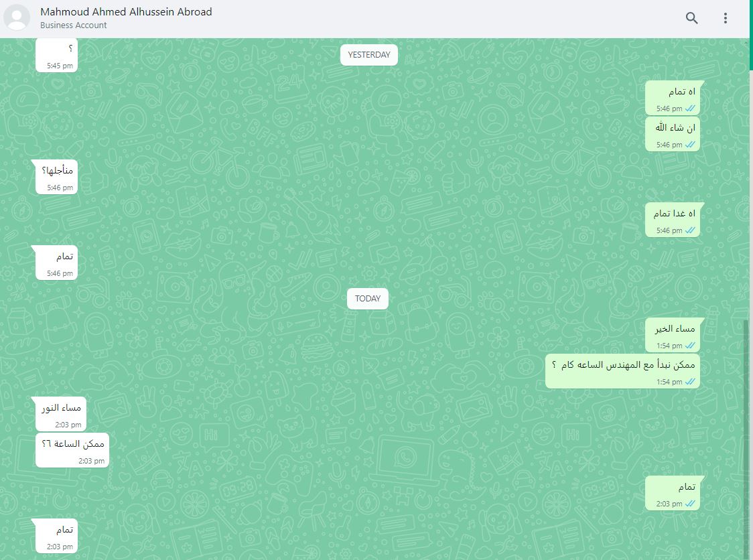Select the received message 'منأجلها؟'
This screenshot has width=753, height=560.
pos(56,177)
